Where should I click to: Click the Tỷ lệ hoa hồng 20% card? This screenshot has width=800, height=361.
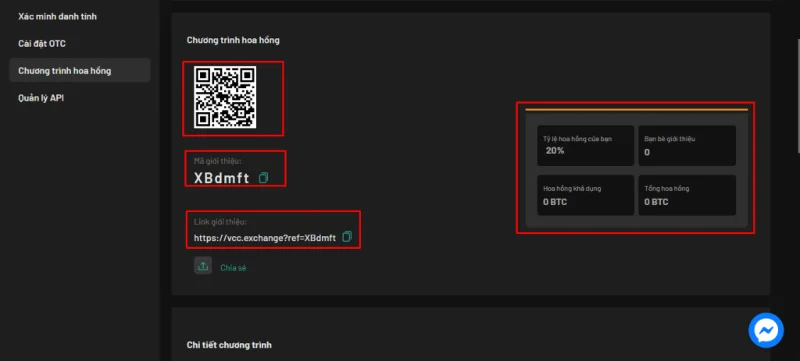coord(585,145)
